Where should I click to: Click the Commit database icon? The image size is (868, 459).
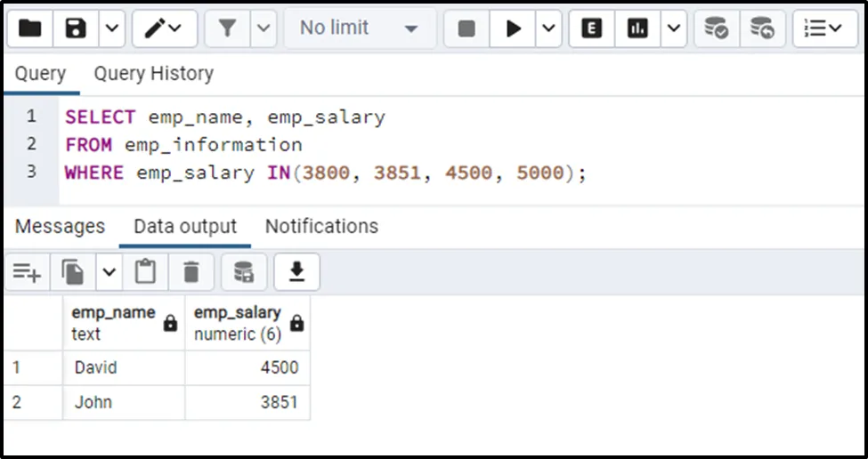[x=716, y=28]
